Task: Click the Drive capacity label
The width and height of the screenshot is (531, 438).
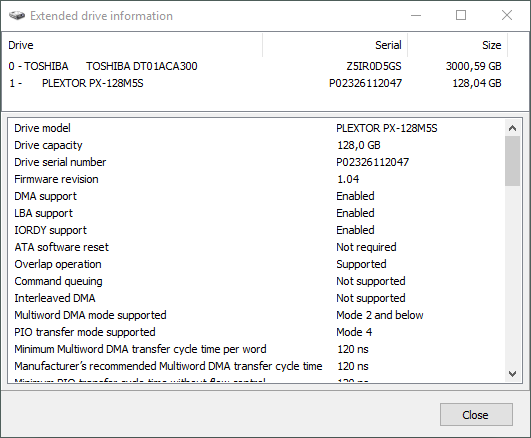Action: point(48,145)
